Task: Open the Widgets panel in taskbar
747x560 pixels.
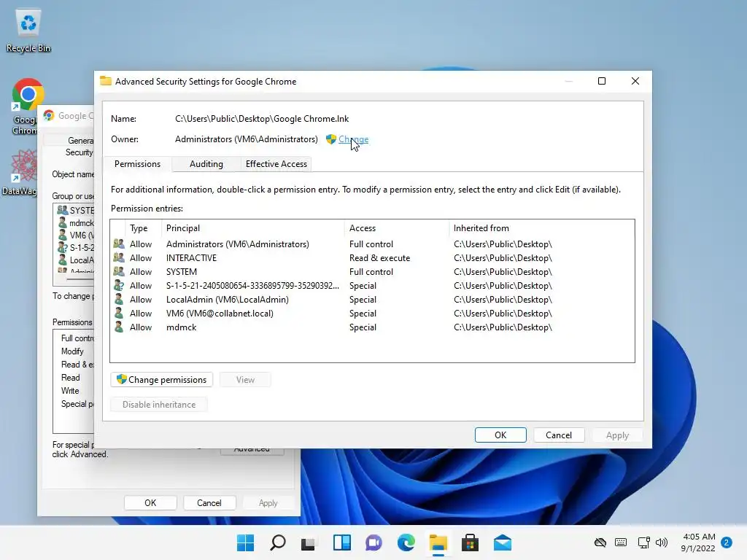Action: [x=341, y=542]
